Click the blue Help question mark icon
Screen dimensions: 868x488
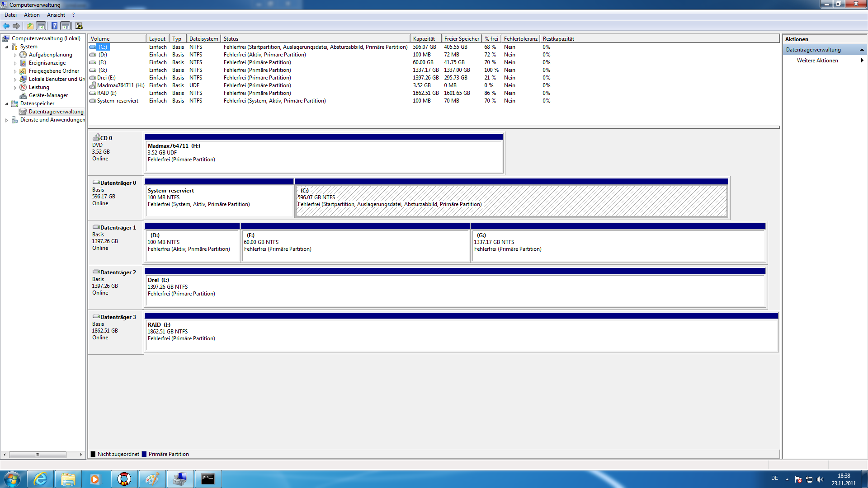tap(54, 26)
